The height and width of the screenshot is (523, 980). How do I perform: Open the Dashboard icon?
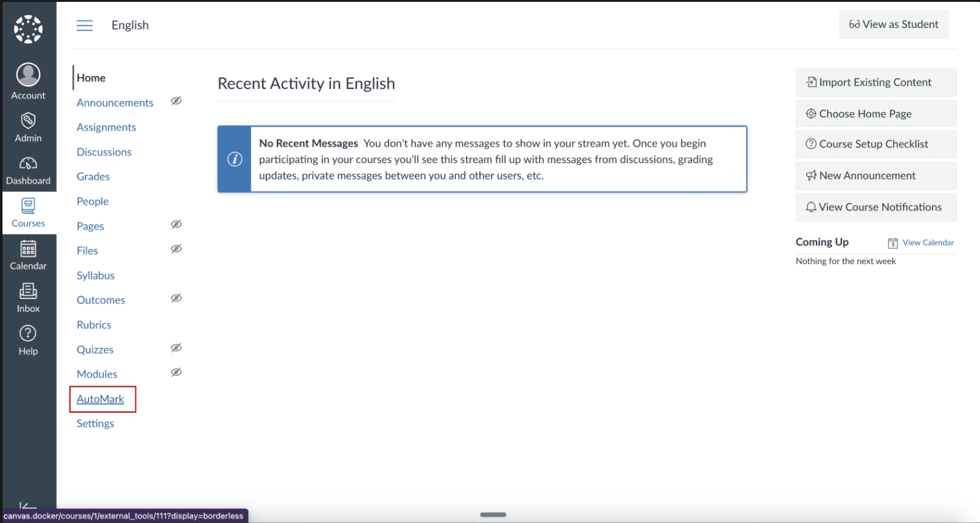[28, 170]
